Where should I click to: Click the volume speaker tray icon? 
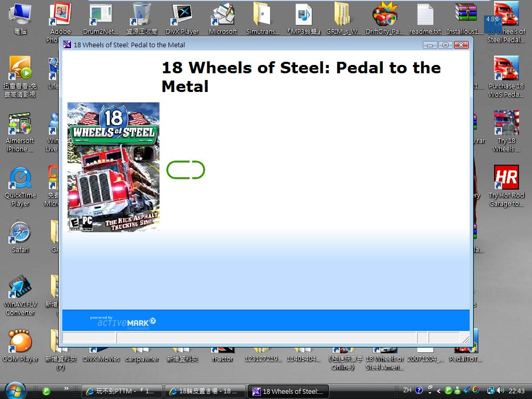(500, 391)
